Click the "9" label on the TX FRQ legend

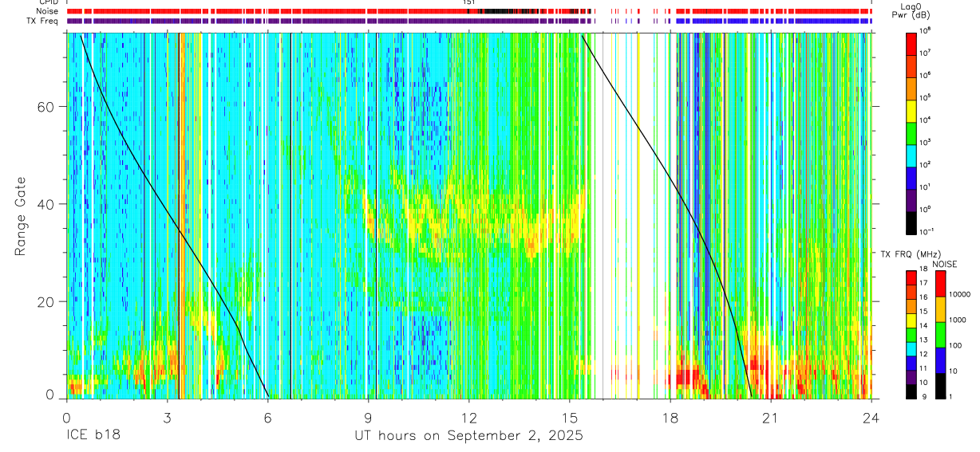pos(923,396)
